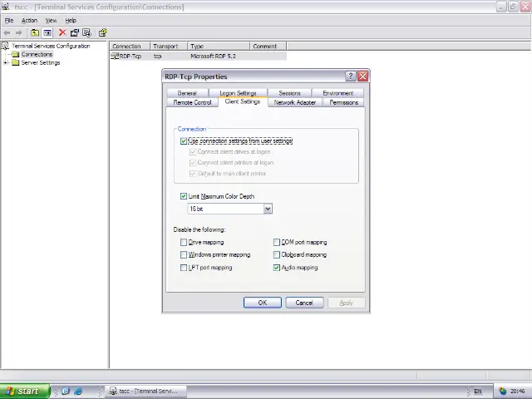Viewport: 532px width, 399px height.
Task: Click the dialog's question mark help button
Action: [351, 76]
